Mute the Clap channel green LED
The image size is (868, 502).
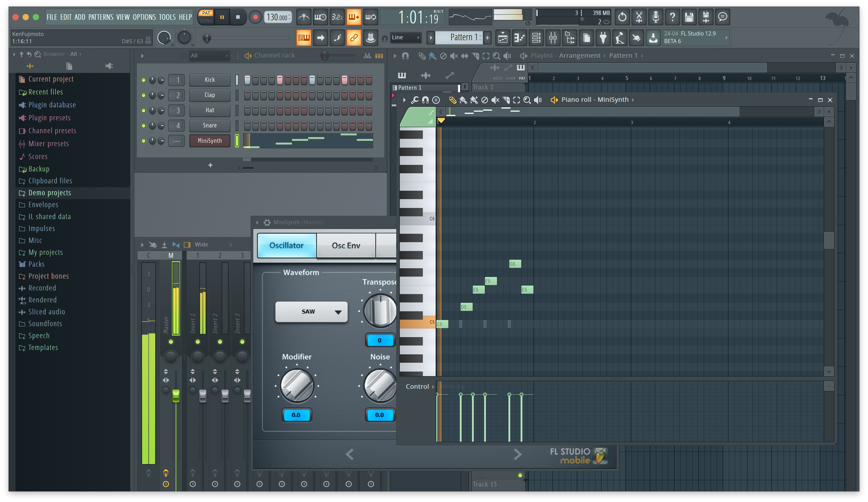143,95
